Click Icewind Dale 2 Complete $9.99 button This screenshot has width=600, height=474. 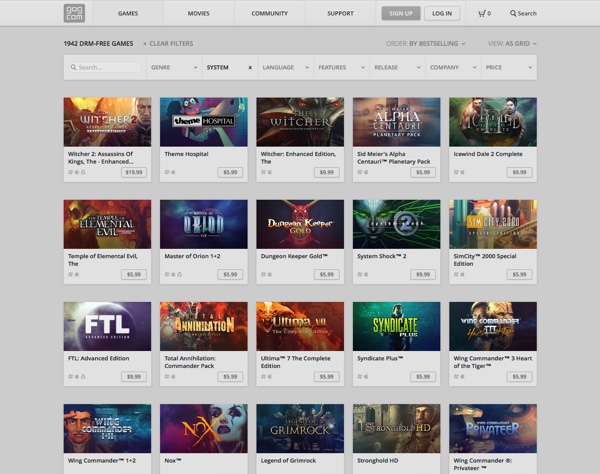[x=520, y=172]
